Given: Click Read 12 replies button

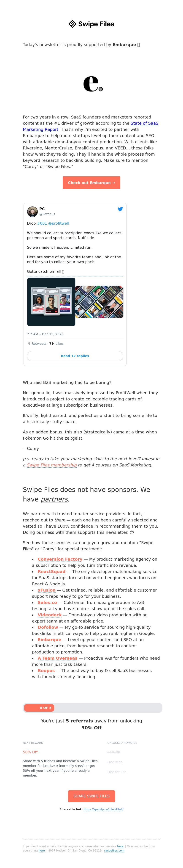Looking at the screenshot, I should 75,356.
